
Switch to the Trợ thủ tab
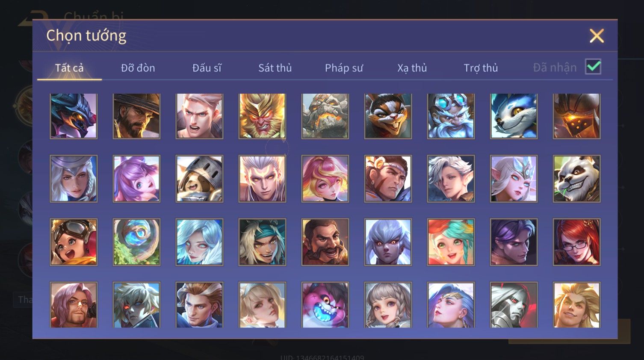(481, 68)
